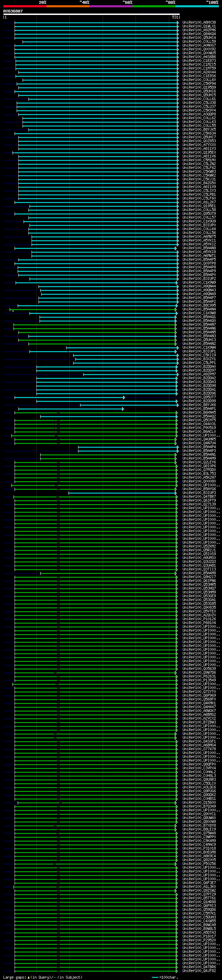This screenshot has height=980, width=222.
Task: Select the UniRef100_B8LEI9 label
Action: point(199,830)
